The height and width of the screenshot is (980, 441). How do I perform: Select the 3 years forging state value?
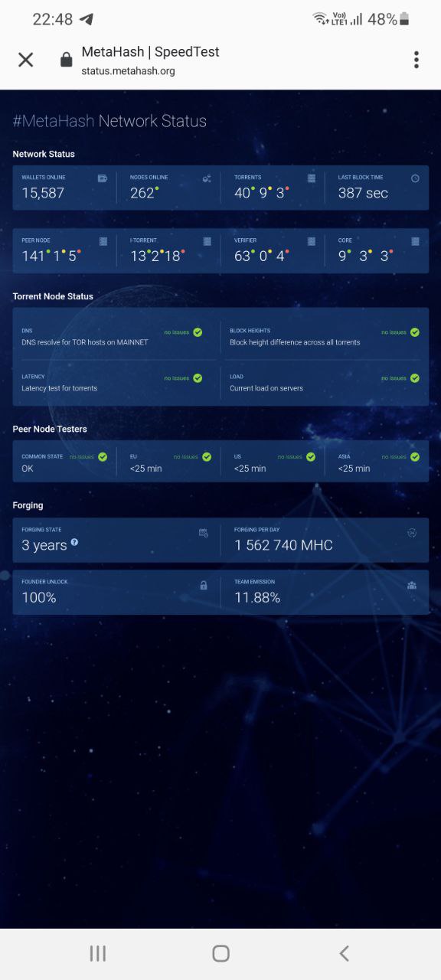tap(44, 545)
